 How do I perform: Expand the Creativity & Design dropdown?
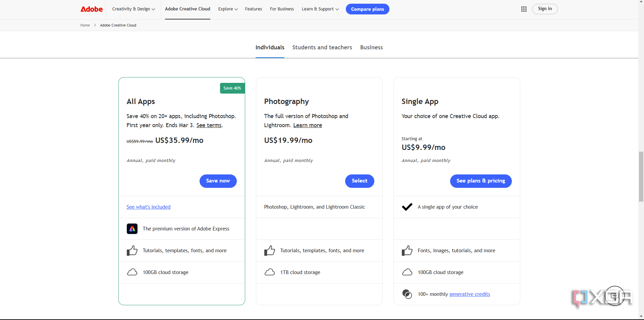(133, 9)
